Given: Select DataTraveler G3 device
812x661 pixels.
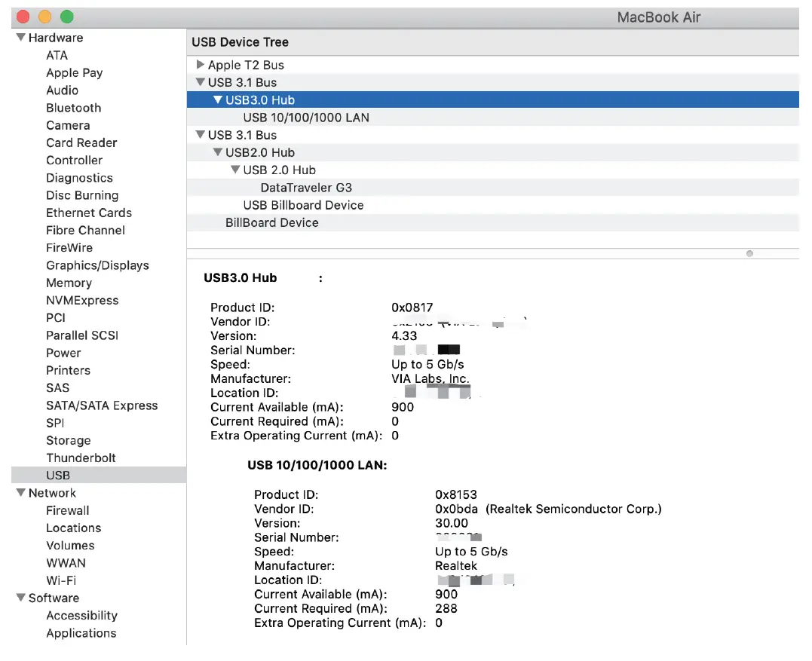Looking at the screenshot, I should [306, 188].
